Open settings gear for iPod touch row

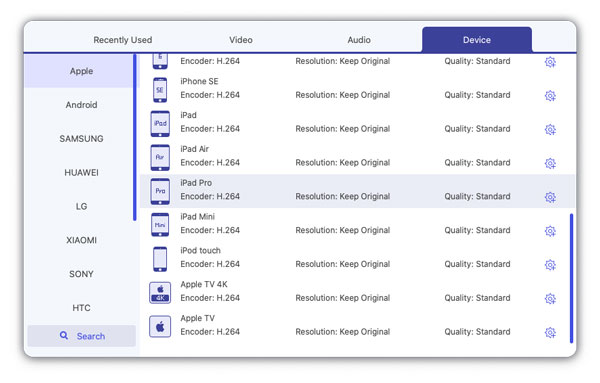coord(550,265)
